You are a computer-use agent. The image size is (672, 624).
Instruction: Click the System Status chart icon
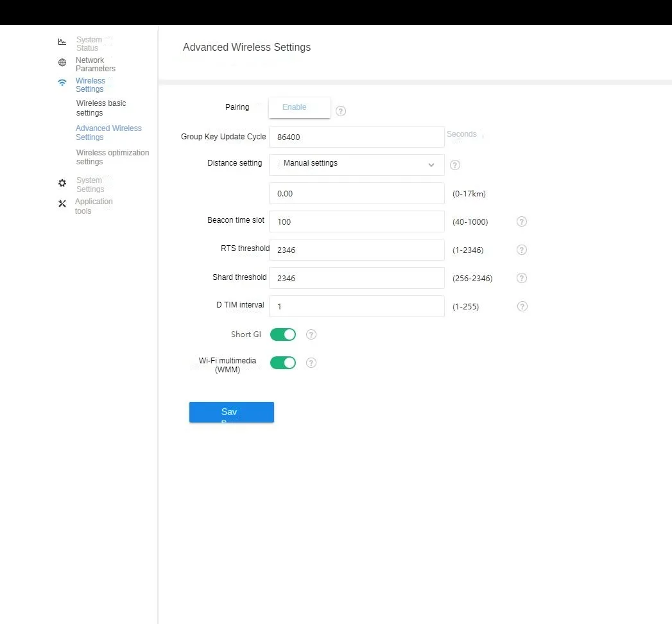[x=62, y=42]
